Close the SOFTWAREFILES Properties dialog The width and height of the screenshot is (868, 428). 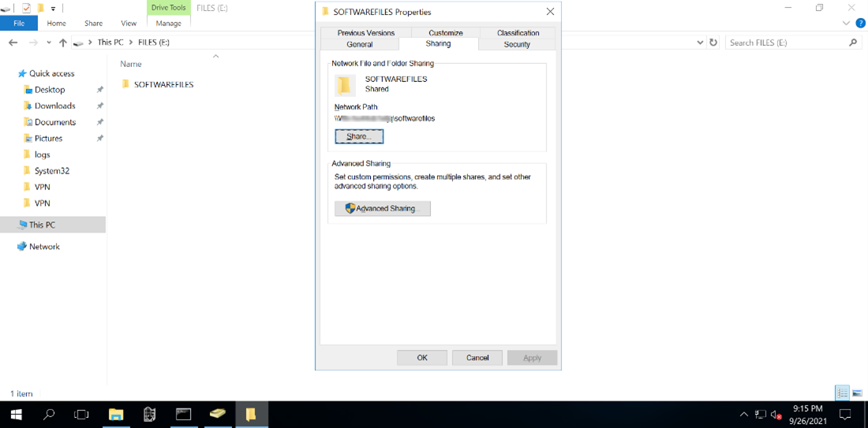(x=550, y=11)
